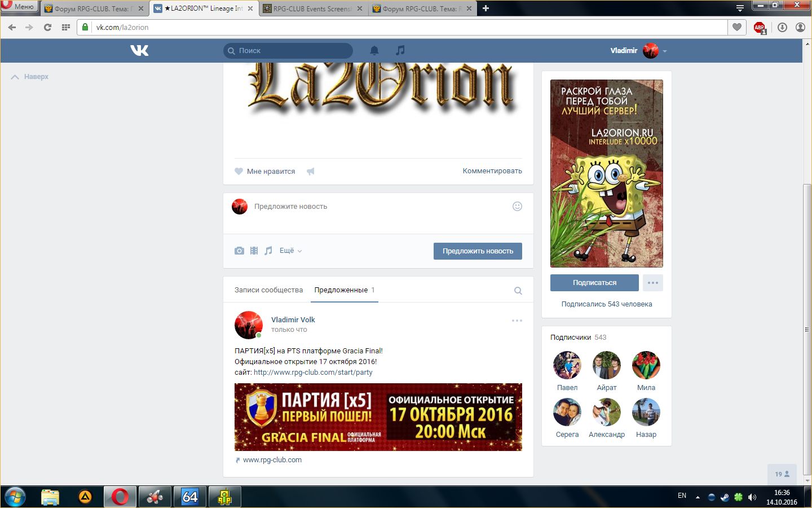This screenshot has width=812, height=508.
Task: Open subscriber Айрат's avatar
Action: tap(607, 365)
